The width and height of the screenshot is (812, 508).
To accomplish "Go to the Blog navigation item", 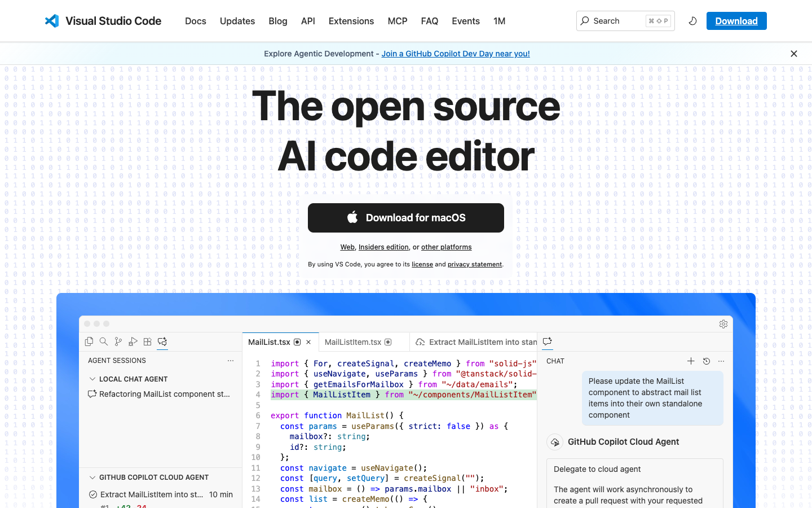I will click(x=278, y=21).
